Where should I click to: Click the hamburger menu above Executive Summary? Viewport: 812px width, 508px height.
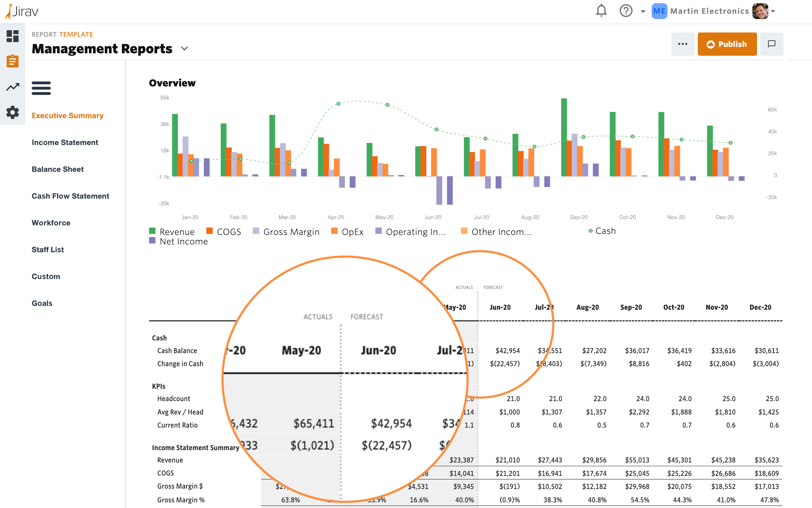click(41, 88)
